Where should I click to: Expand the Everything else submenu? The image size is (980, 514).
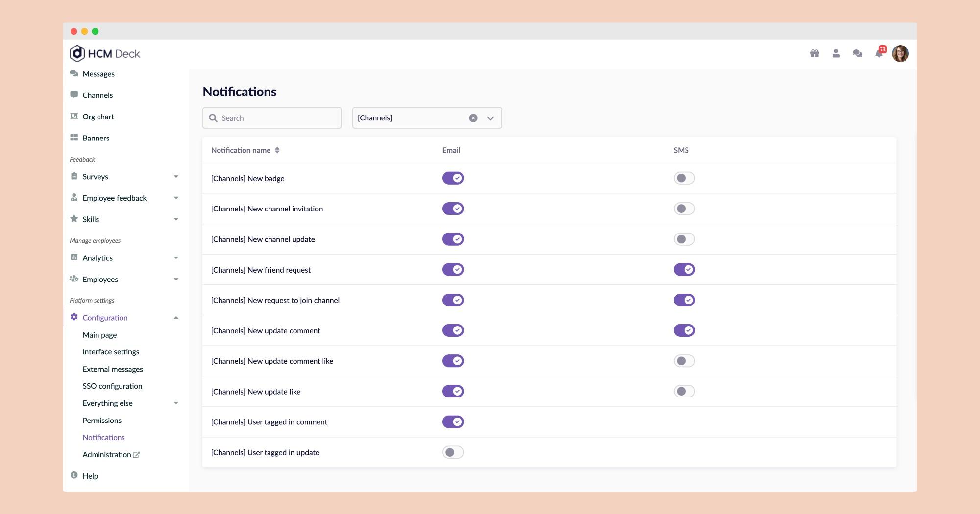[x=176, y=403]
